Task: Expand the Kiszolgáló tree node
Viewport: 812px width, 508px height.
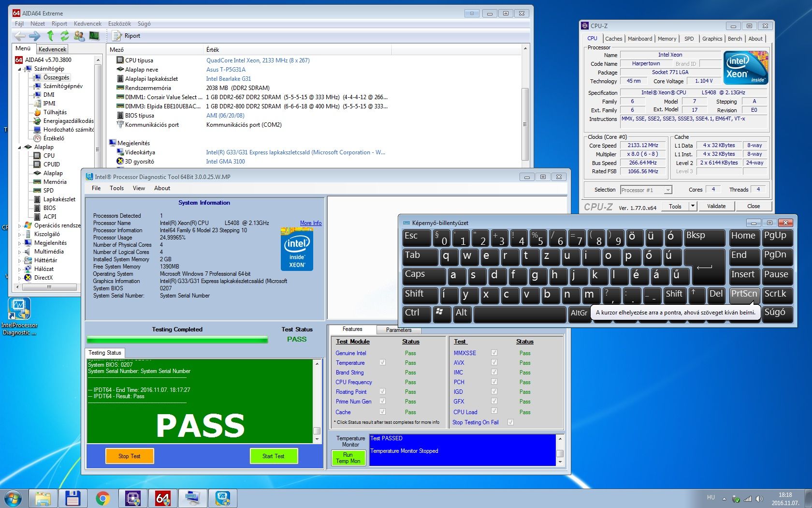Action: [20, 234]
